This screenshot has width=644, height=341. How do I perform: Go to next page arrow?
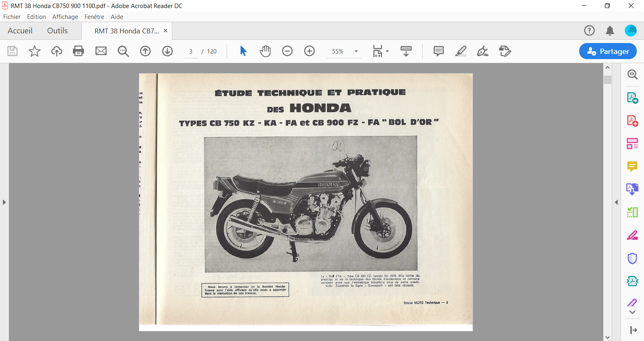tap(167, 51)
